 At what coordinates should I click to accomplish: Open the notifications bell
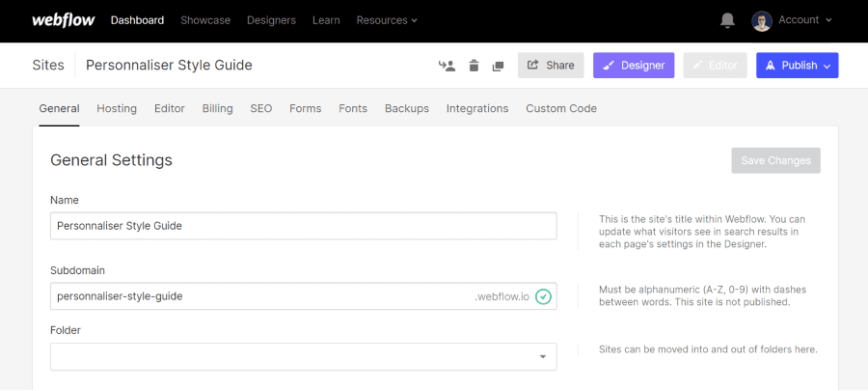tap(727, 20)
